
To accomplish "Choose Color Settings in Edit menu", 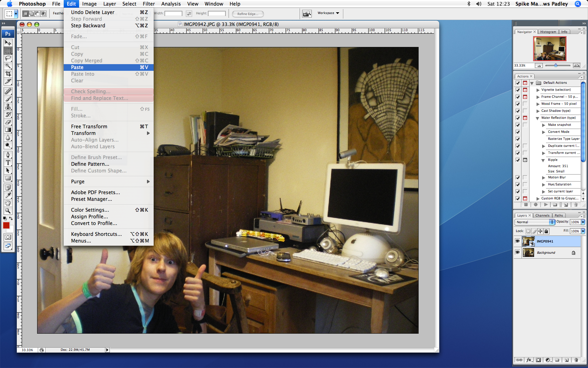I will pos(108,210).
